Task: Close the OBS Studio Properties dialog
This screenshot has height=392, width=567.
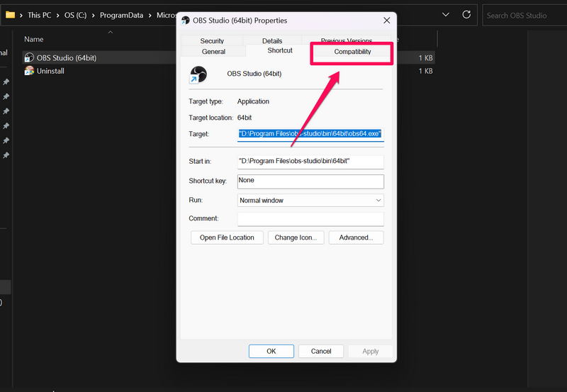Action: 386,21
